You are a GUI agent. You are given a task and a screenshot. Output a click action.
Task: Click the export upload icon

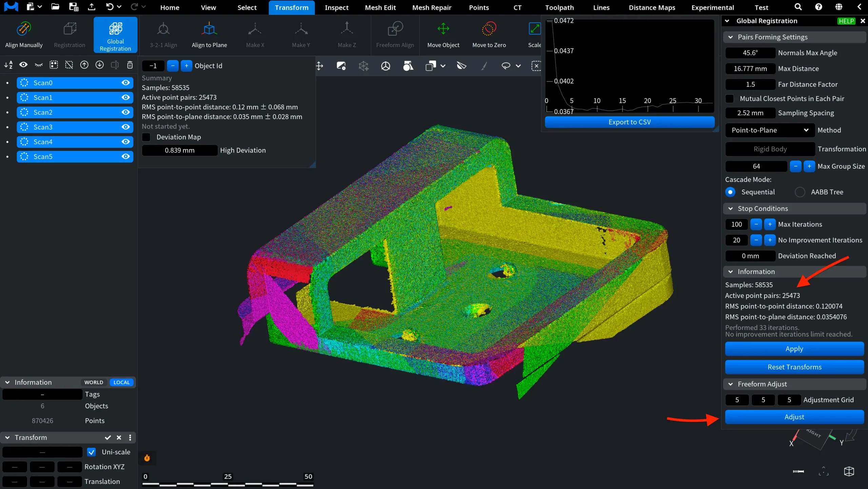(92, 7)
